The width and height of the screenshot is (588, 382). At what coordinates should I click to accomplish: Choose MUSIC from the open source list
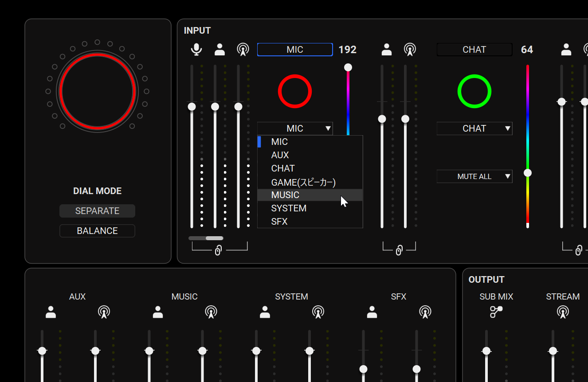tap(310, 195)
